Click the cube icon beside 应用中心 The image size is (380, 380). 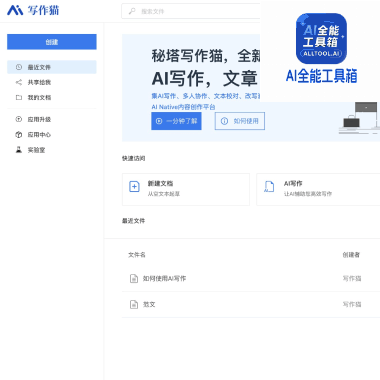19,135
